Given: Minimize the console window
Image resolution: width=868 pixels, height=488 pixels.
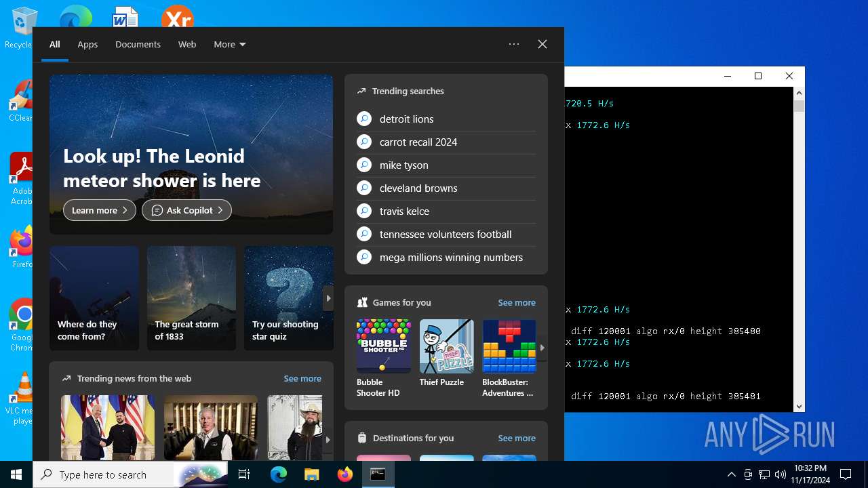Looking at the screenshot, I should tap(727, 76).
